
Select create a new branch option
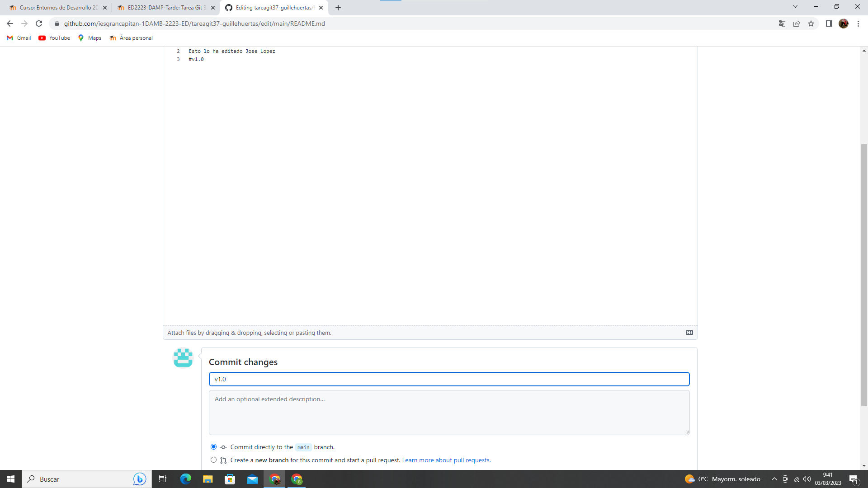tap(213, 460)
